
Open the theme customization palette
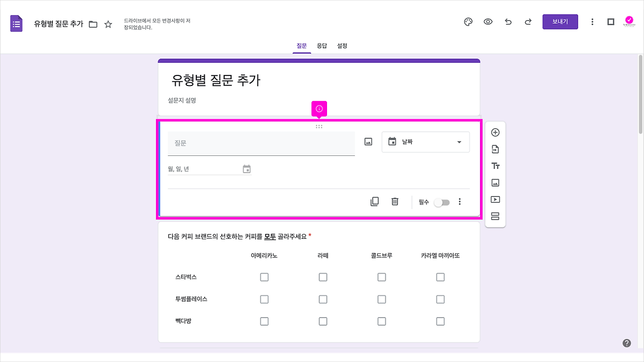coord(468,22)
